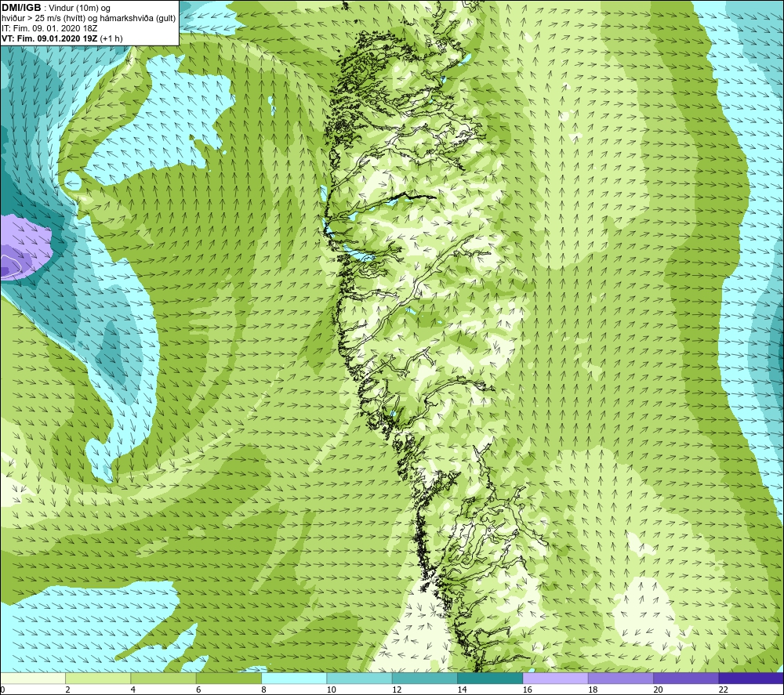Choose the above-22 m/s dark indigo swatch
784x695 pixels.
tap(751, 678)
